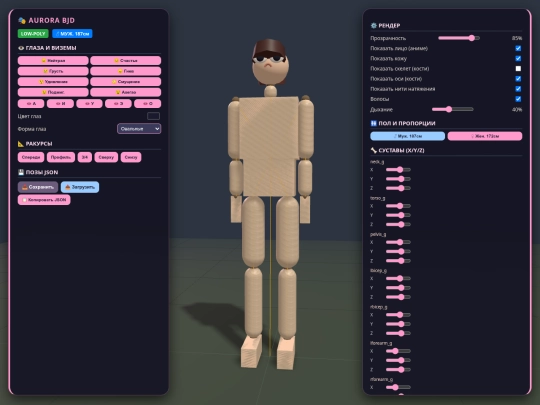Adjust neck_g Z slider
The image size is (540, 405).
pyautogui.click(x=398, y=188)
